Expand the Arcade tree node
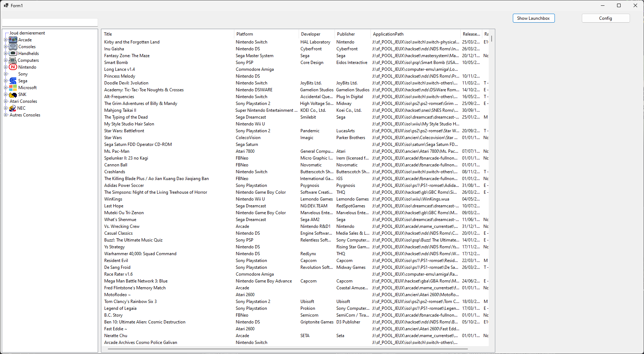The height and width of the screenshot is (354, 644). point(6,40)
